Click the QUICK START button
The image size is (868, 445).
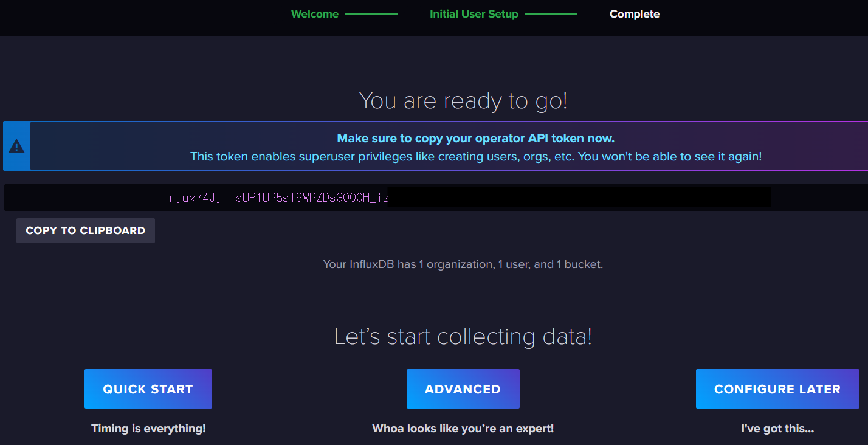pos(148,388)
